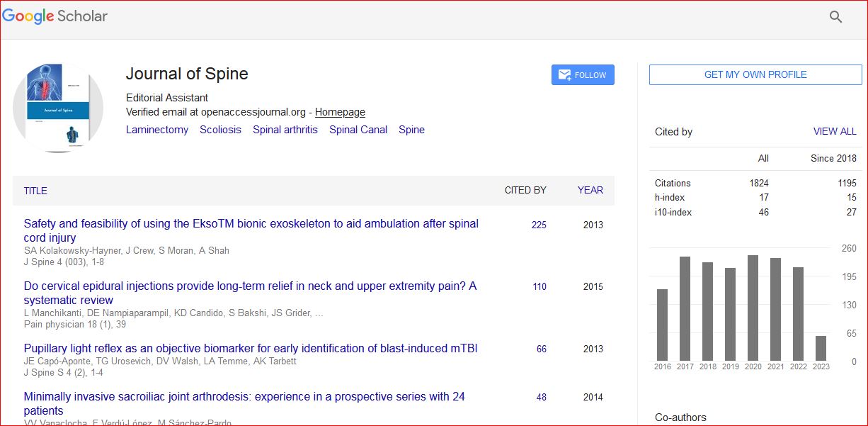
Task: Open citation count 225 link
Action: (539, 225)
